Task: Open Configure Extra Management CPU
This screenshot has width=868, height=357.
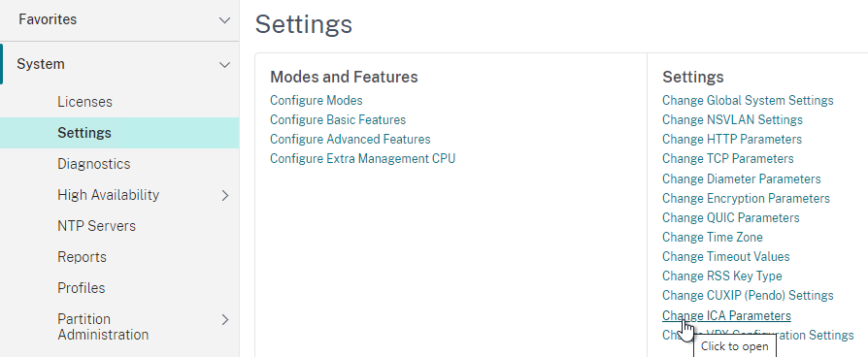Action: point(362,158)
